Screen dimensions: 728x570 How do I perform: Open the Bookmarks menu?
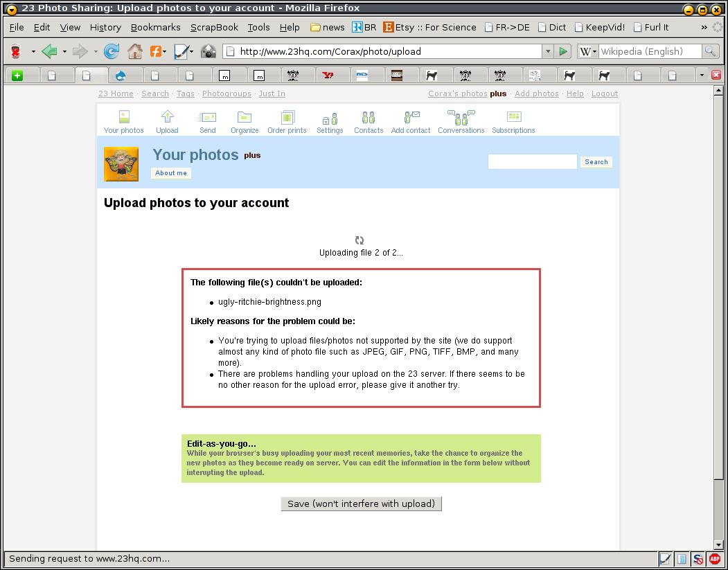(x=156, y=28)
